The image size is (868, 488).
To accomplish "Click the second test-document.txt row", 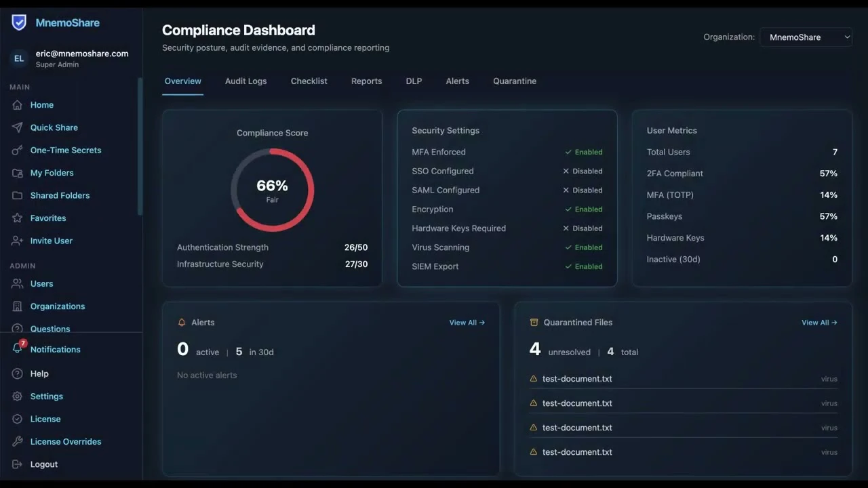I will 684,403.
